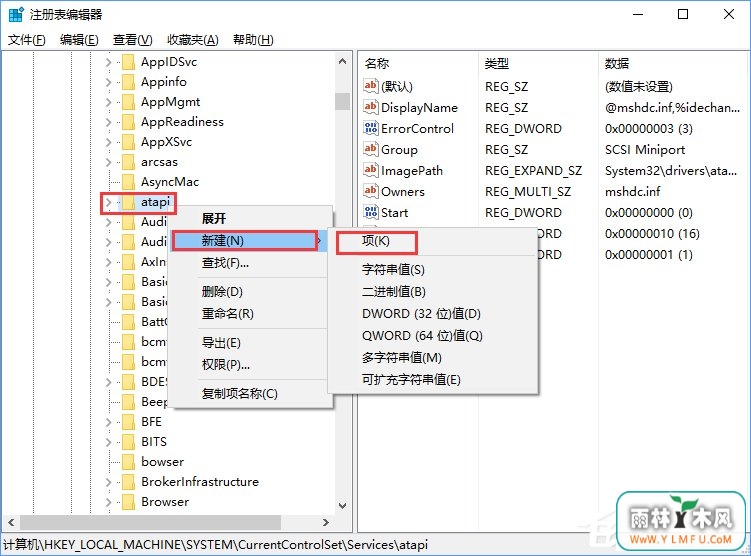This screenshot has height=556, width=751.
Task: Choose 查找(F)... in the context menu
Action: (x=251, y=263)
